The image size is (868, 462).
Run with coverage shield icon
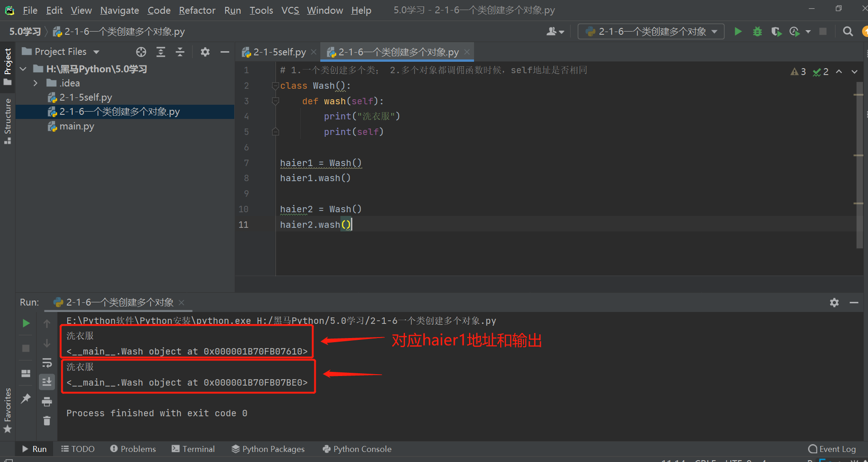776,32
